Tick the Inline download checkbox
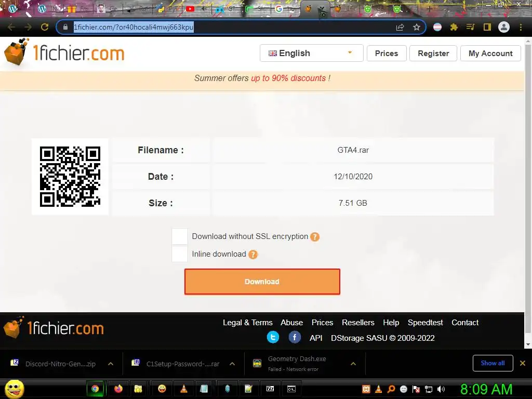The height and width of the screenshot is (399, 532). [179, 254]
